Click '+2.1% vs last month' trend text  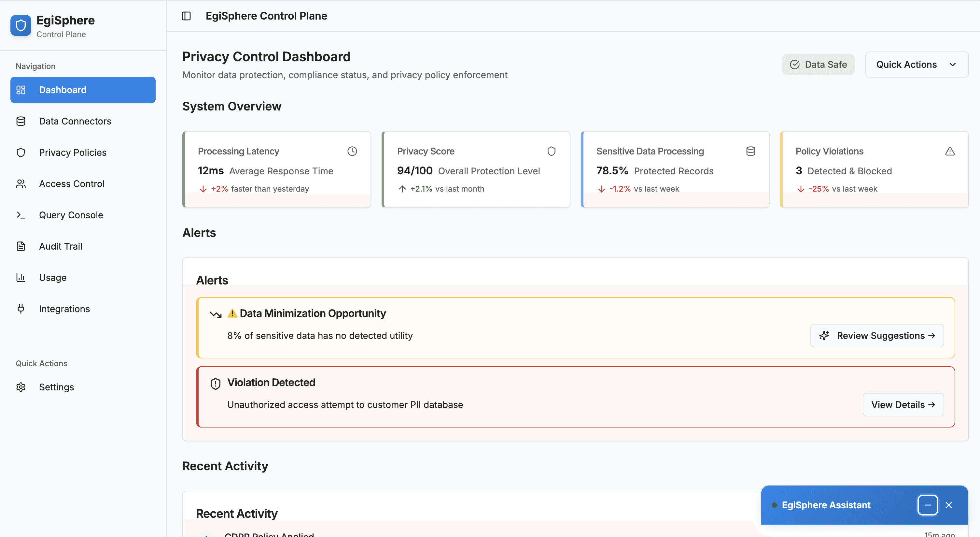(447, 189)
